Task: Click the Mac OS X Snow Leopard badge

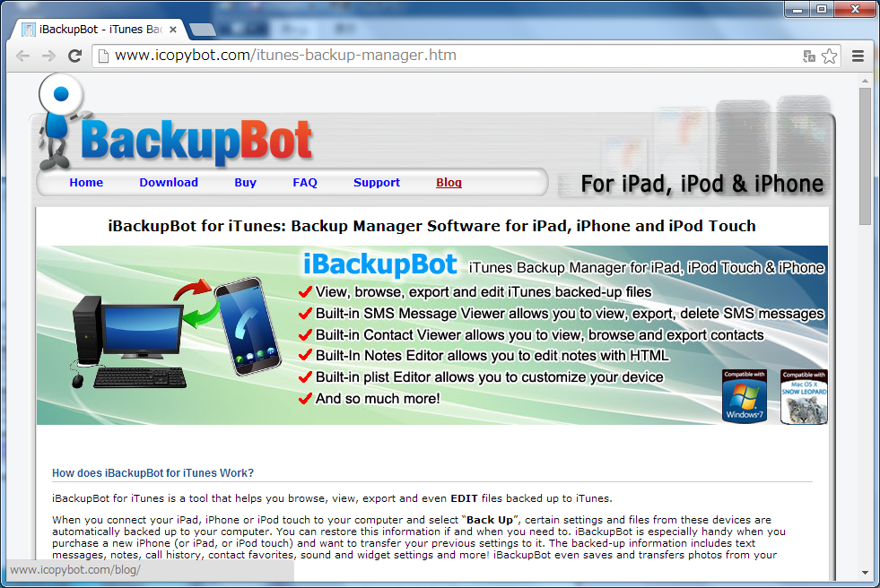Action: [803, 396]
